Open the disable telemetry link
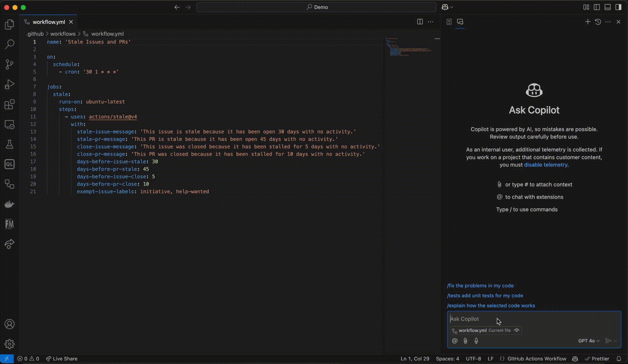The height and width of the screenshot is (364, 628). pyautogui.click(x=546, y=165)
